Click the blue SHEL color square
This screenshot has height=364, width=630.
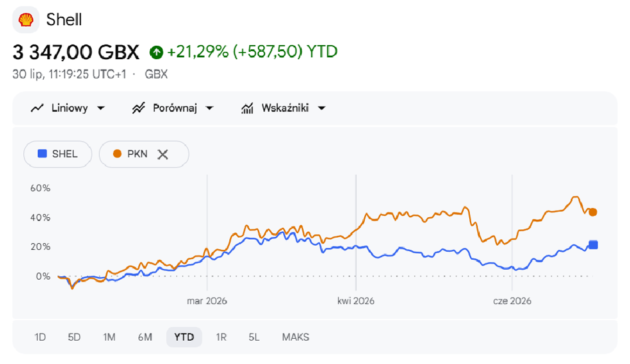point(42,153)
